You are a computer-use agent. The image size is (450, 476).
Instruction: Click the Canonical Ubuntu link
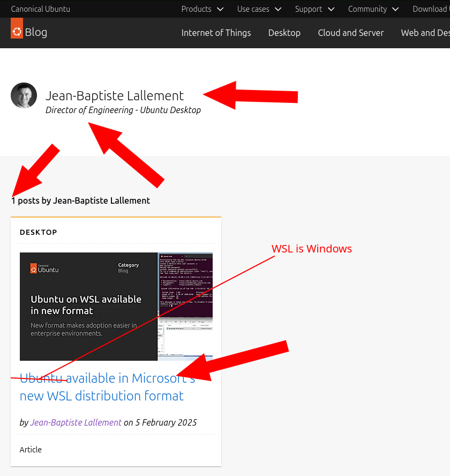click(x=40, y=9)
